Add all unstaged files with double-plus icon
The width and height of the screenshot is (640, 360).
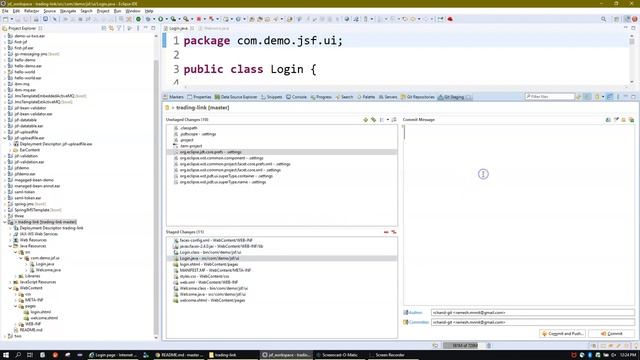point(373,120)
